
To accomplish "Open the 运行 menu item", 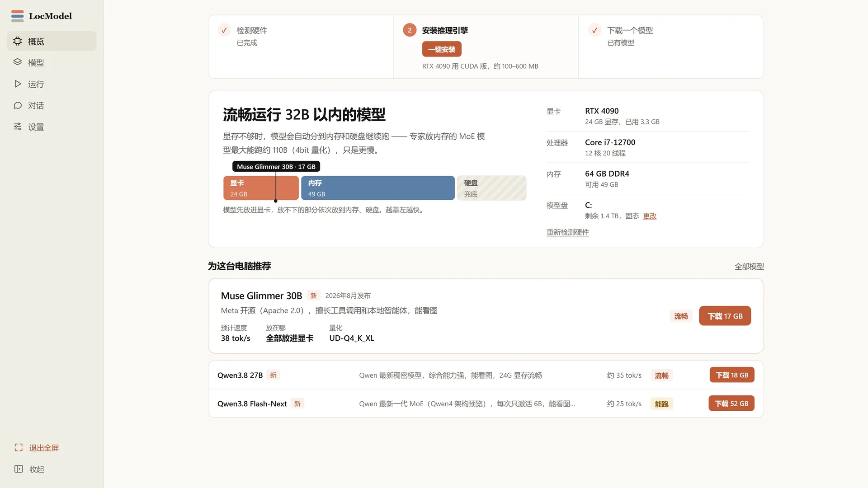I will (x=52, y=84).
